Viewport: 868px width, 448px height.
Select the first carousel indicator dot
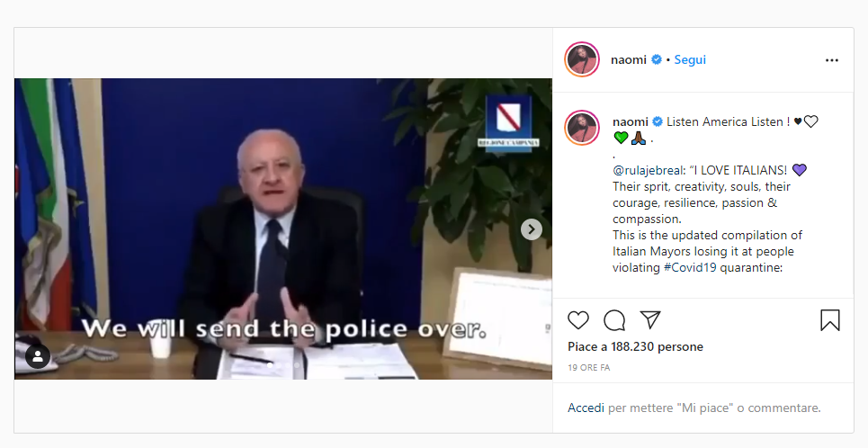[270, 365]
